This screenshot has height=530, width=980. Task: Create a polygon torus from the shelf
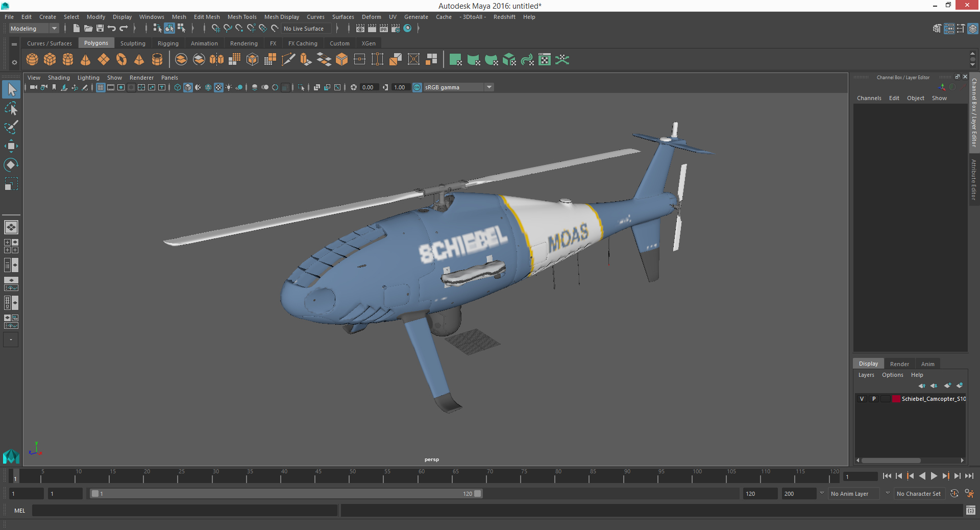tap(121, 60)
